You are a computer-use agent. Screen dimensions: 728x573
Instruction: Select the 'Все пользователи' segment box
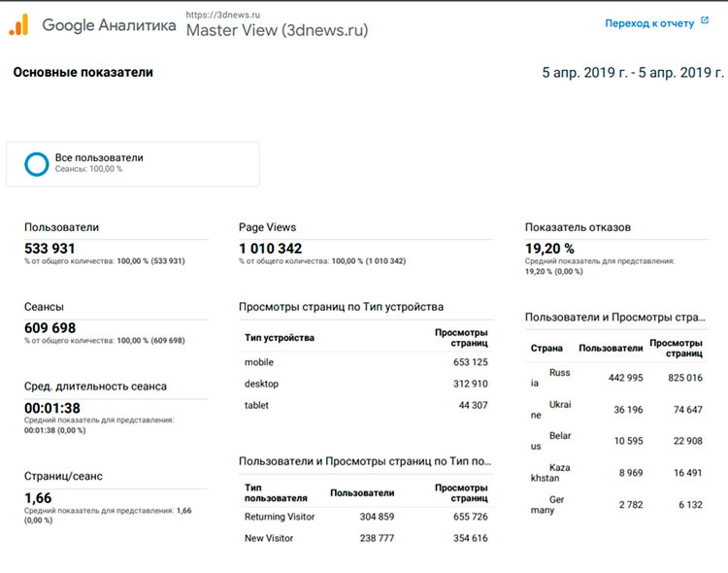coord(133,163)
